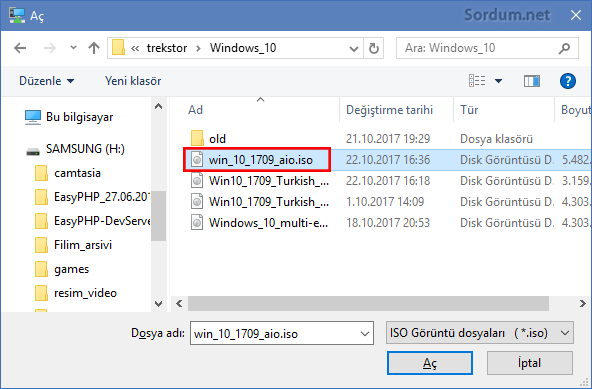This screenshot has width=592, height=389.
Task: Change view layout icon
Action: [x=477, y=81]
